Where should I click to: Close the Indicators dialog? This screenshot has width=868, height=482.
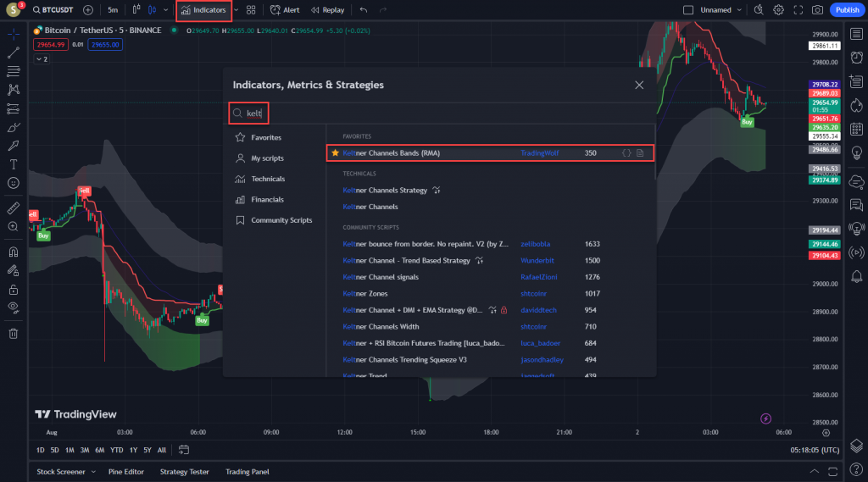[639, 86]
